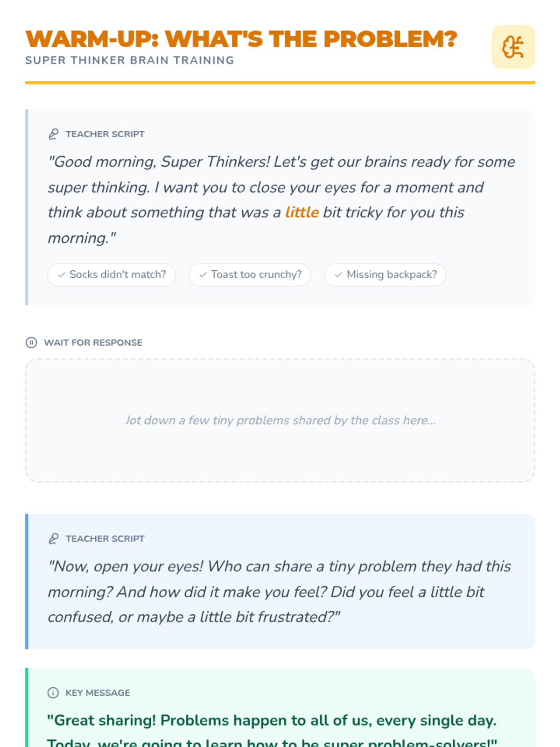560x747 pixels.
Task: Click the microphone icon in the first Teacher Script
Action: (x=54, y=134)
